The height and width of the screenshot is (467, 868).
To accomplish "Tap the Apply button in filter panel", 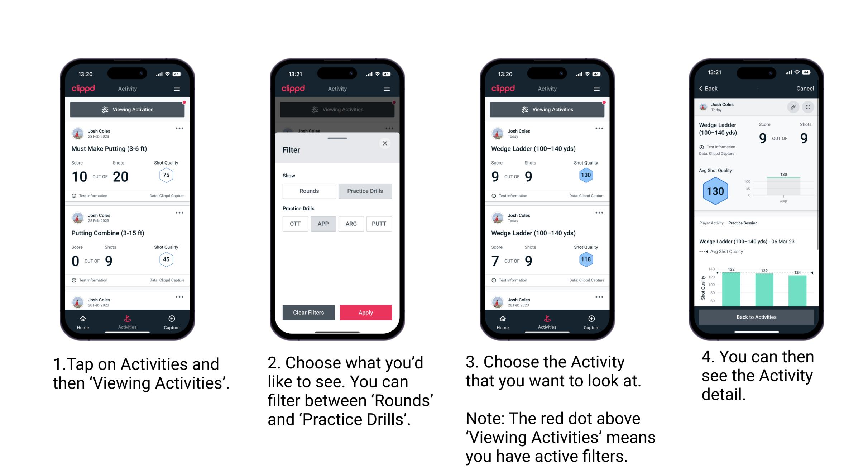I will 366,312.
